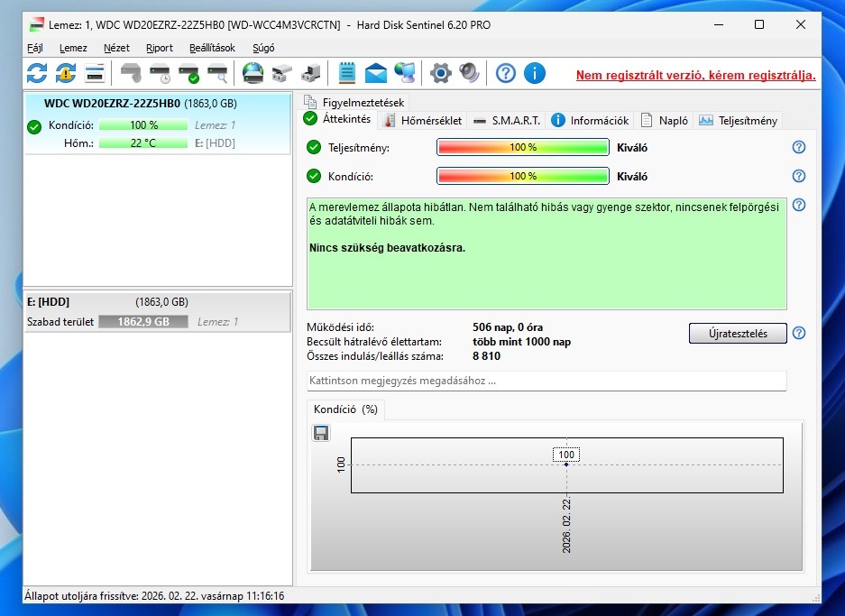Open the Fájl menu
845x616 pixels.
point(35,48)
